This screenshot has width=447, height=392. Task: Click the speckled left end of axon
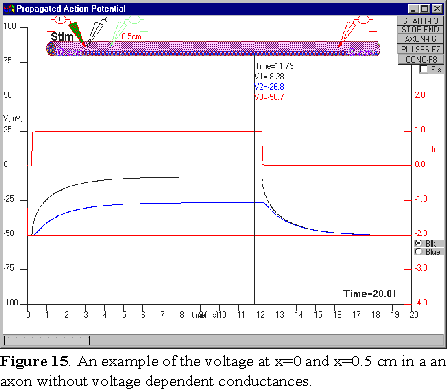(x=51, y=49)
